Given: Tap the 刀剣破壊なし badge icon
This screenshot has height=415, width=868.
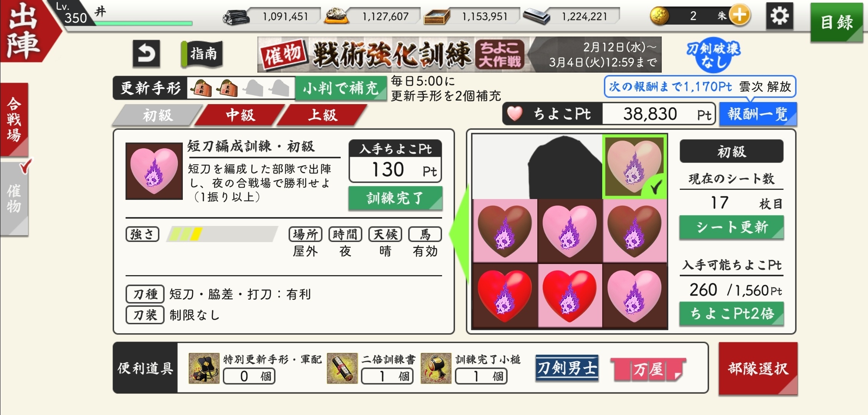Looking at the screenshot, I should (x=714, y=56).
